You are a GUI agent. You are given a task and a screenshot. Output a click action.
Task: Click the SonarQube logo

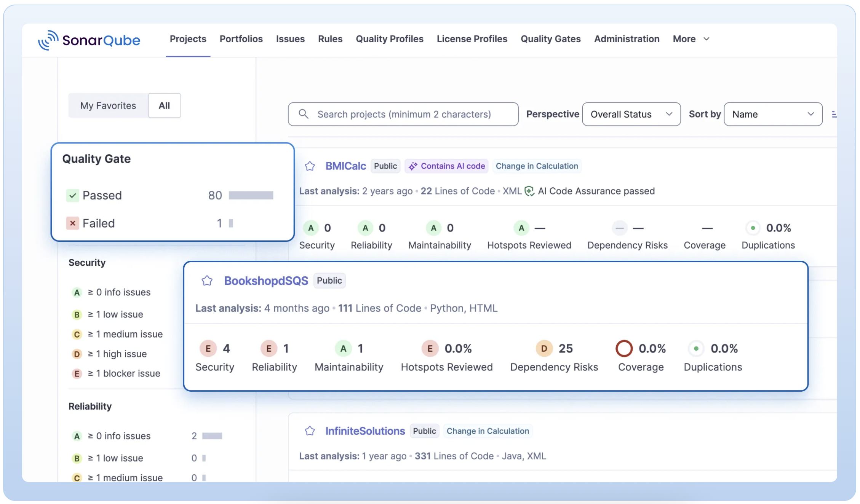coord(89,40)
